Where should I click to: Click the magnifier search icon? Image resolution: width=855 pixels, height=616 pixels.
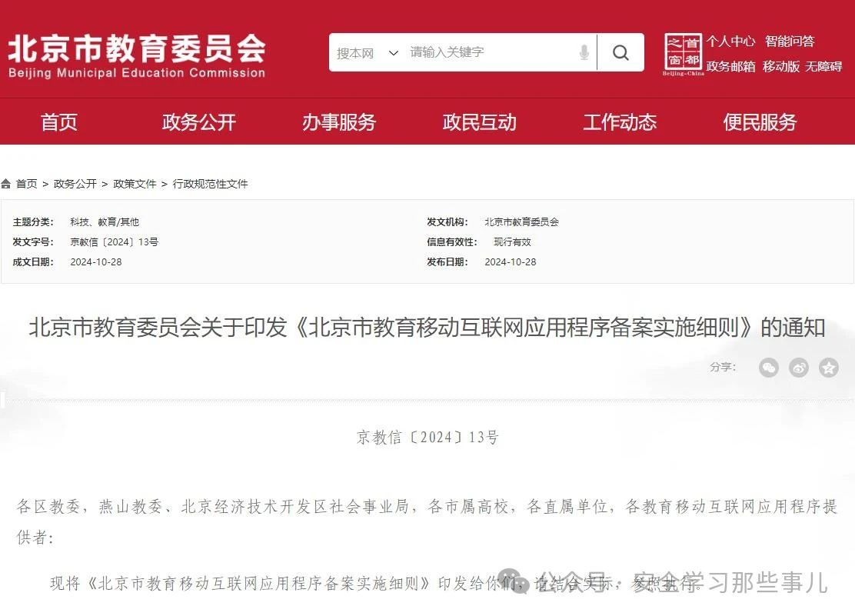620,53
